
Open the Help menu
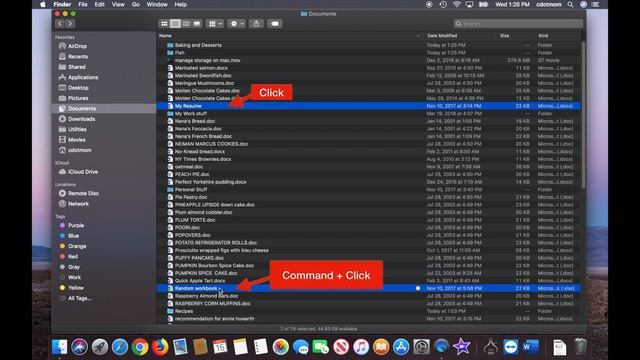click(x=180, y=4)
